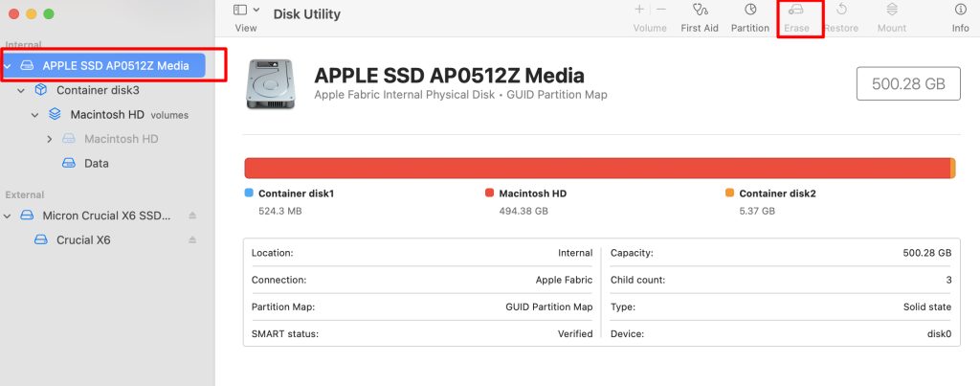Click the red Macintosh HD usage bar

(597, 169)
